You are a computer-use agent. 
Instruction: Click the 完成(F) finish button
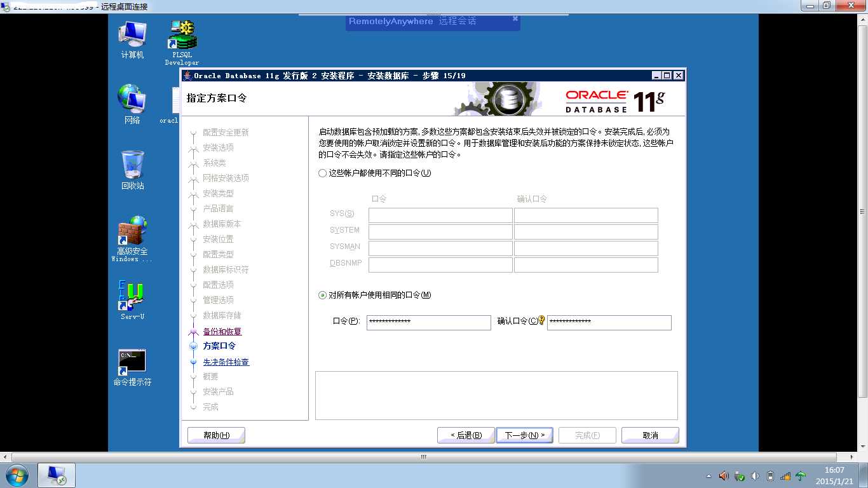587,435
